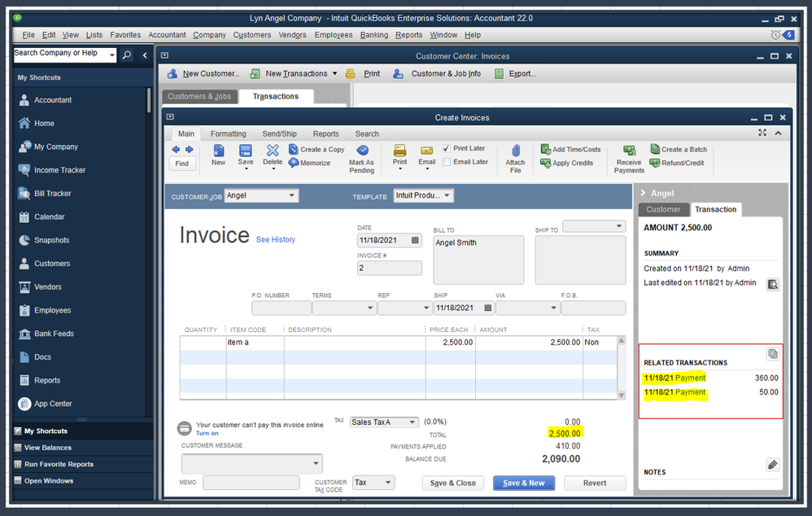Select Customers & Jobs tab
The image size is (812, 516).
click(x=199, y=96)
